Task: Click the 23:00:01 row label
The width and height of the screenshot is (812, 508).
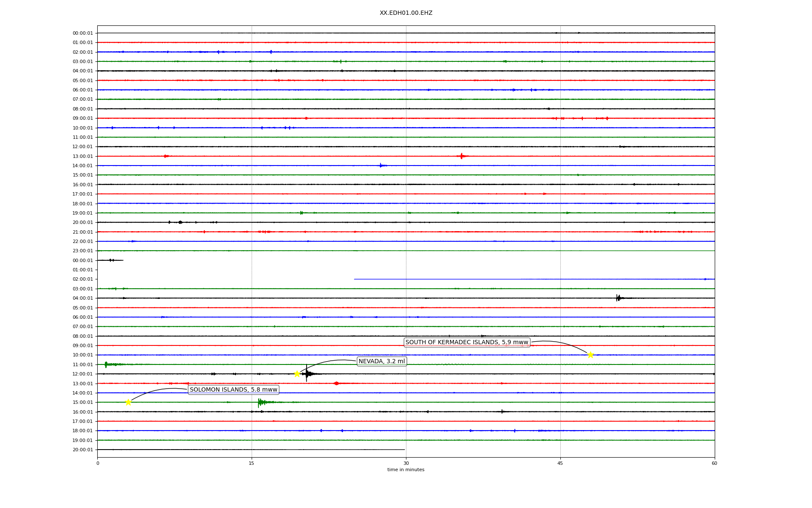Action: pos(82,251)
